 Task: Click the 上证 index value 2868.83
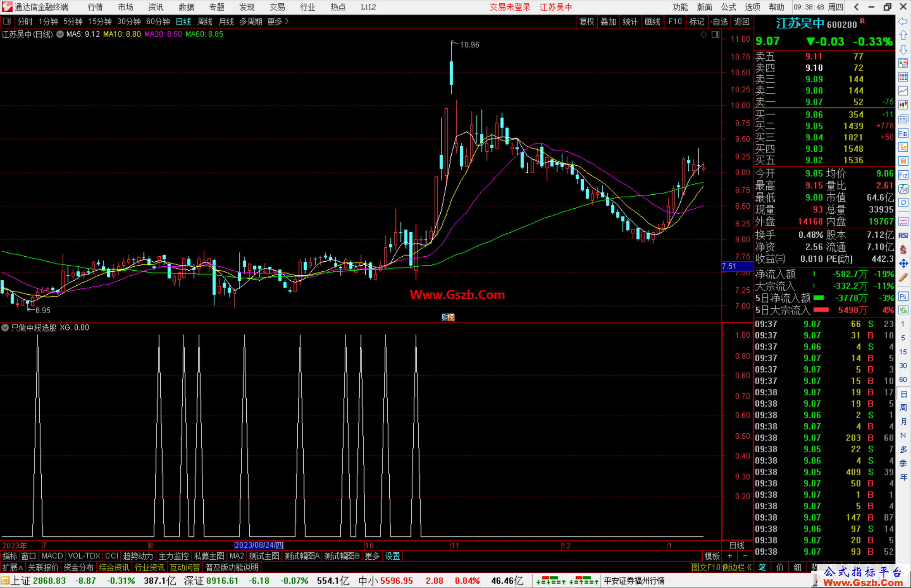point(49,581)
